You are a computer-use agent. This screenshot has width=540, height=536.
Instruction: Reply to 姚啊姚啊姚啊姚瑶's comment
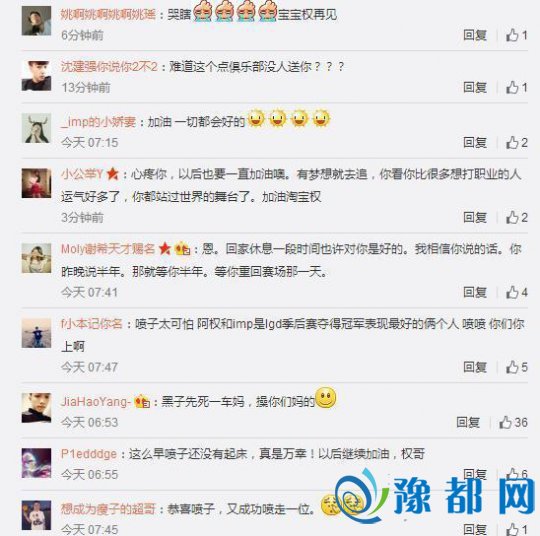tap(475, 35)
